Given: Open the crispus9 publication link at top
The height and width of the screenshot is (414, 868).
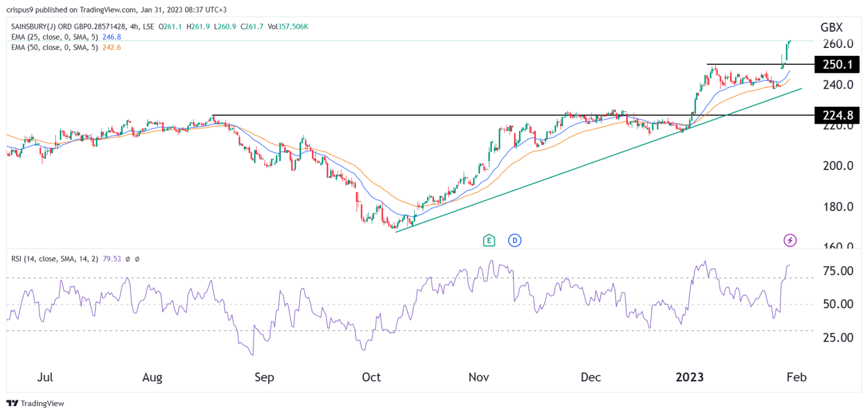Looking at the screenshot, I should coord(21,8).
